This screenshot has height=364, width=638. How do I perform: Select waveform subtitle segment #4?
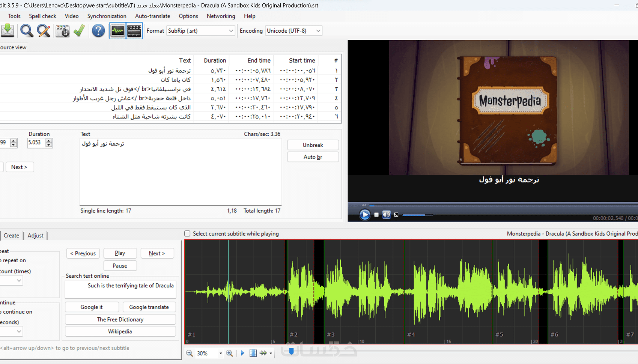[x=448, y=292]
